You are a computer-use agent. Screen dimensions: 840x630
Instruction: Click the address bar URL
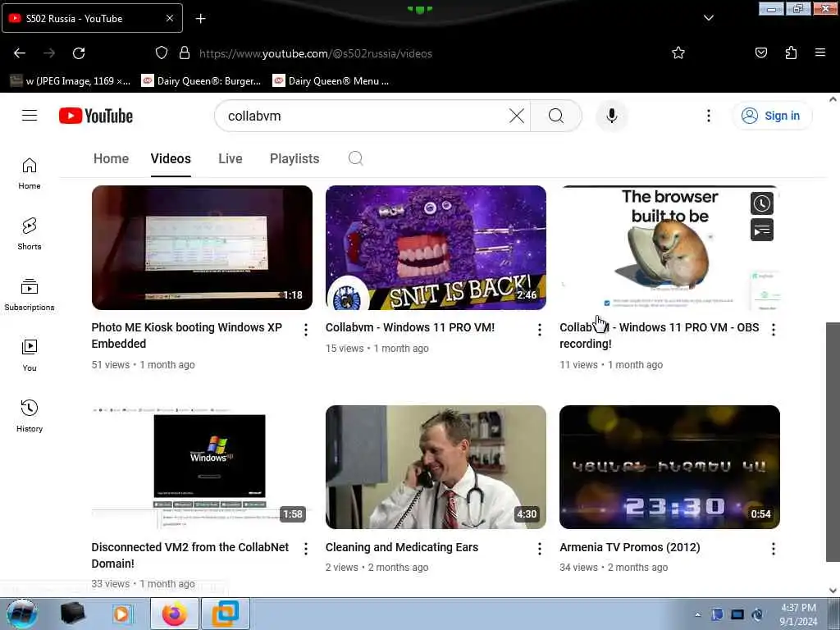(x=316, y=53)
